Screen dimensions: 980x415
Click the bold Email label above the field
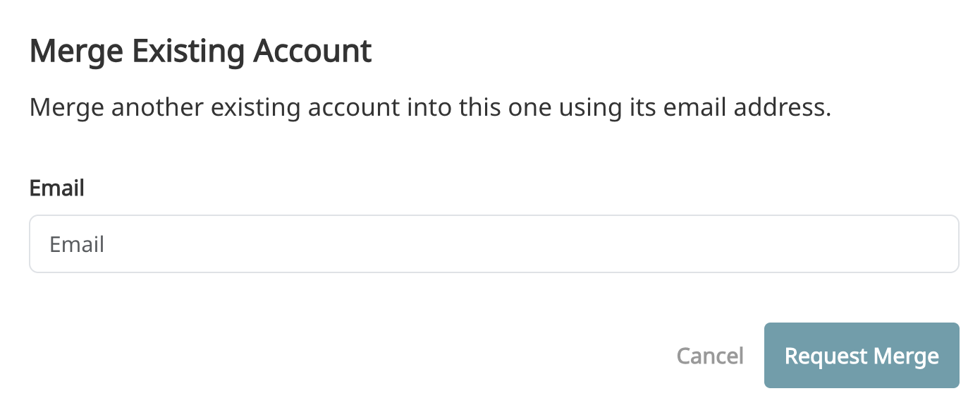click(x=57, y=188)
